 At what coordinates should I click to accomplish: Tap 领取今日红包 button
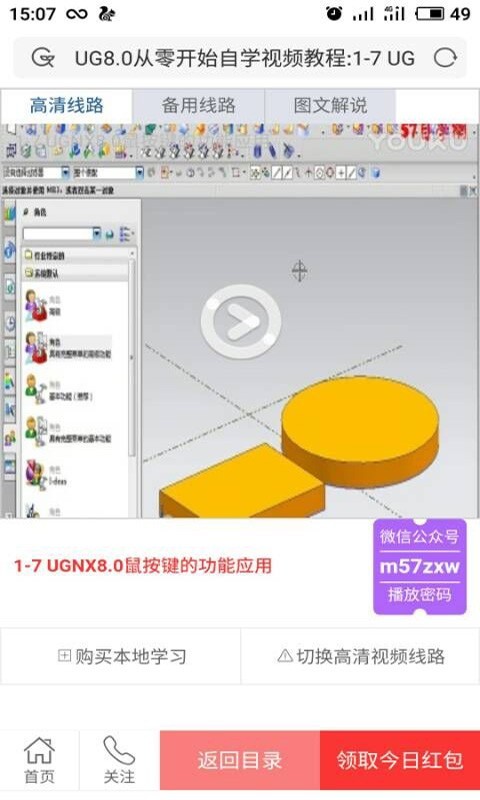(x=400, y=760)
